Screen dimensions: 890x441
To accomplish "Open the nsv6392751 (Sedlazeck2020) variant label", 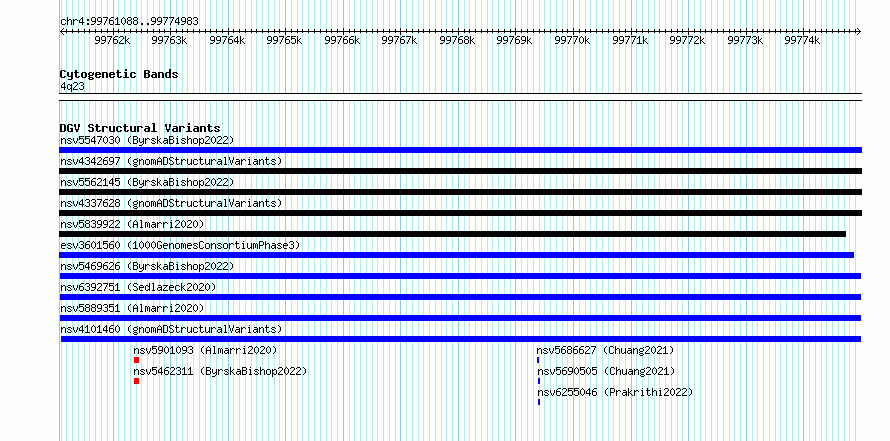I will [x=138, y=287].
